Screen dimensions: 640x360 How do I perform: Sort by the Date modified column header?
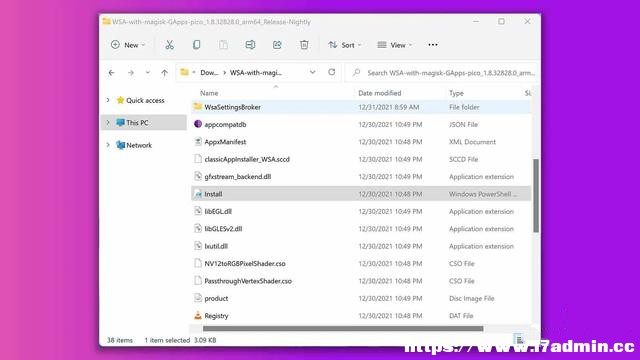[x=380, y=93]
